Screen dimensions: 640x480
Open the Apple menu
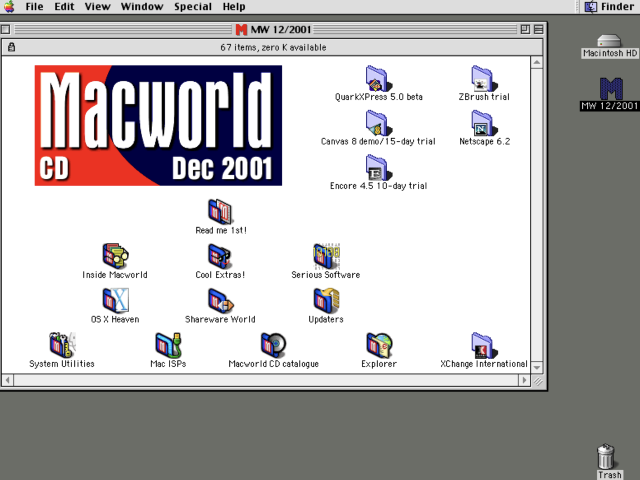(9, 7)
